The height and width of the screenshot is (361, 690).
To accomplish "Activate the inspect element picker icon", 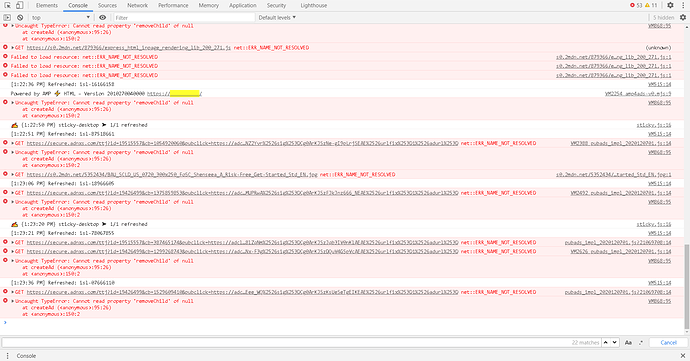I will pyautogui.click(x=7, y=5).
